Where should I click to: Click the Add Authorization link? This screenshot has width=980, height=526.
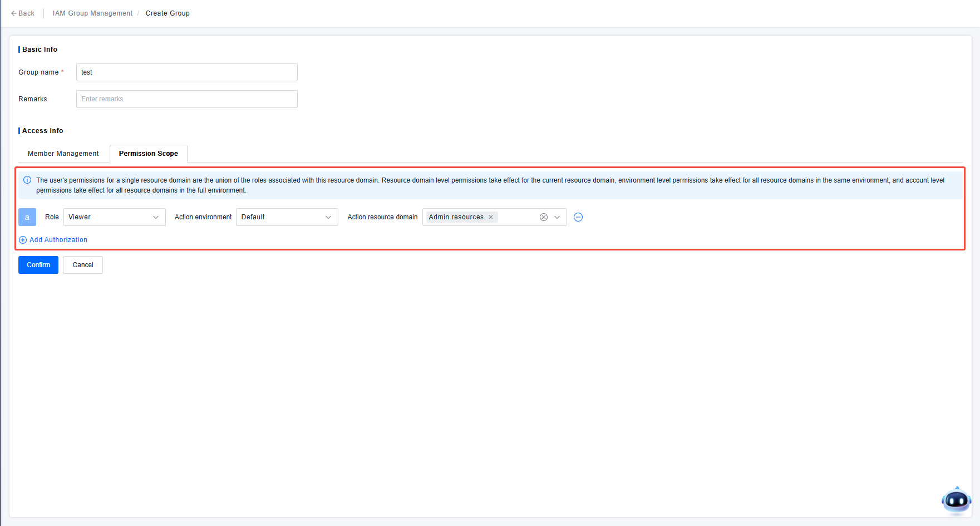pyautogui.click(x=58, y=240)
